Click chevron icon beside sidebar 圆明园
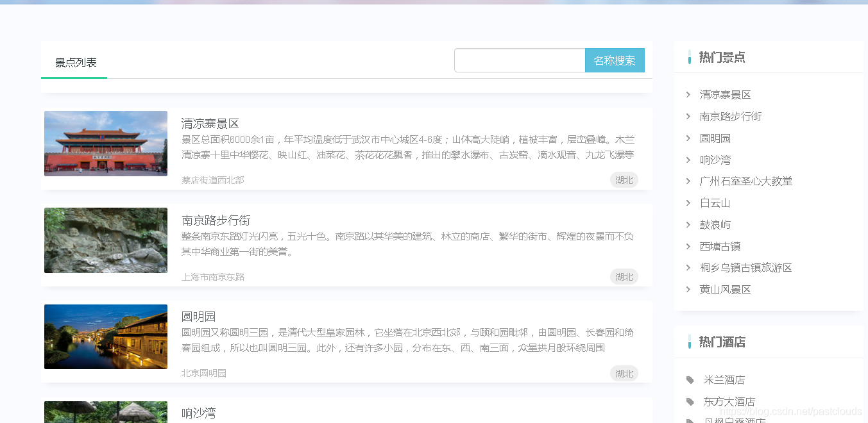Screen dimensions: 868x423 (688, 138)
